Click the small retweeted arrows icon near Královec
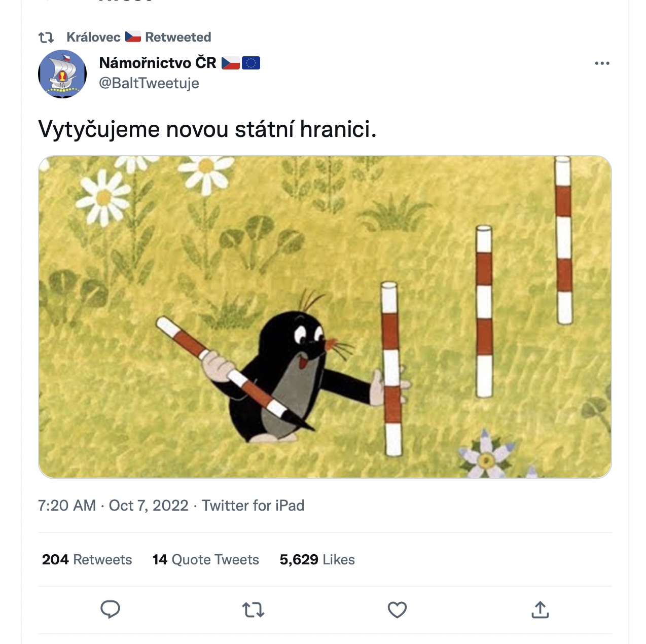Viewport: 646px width, 644px height. tap(46, 37)
